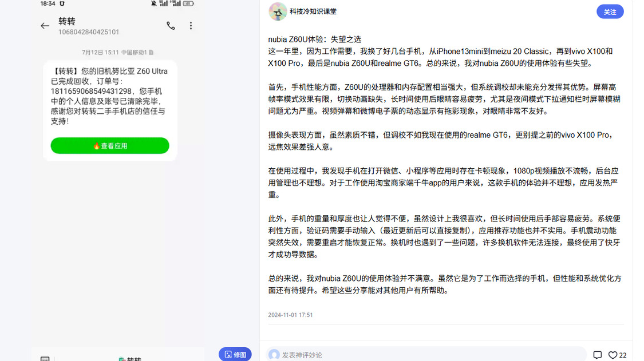
Task: Click the comment input 发表神评妙论
Action: (426, 355)
